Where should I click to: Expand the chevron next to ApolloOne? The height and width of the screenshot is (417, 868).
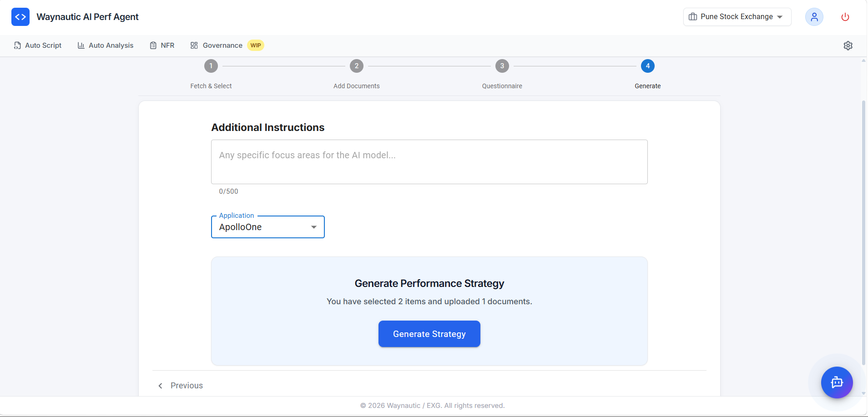click(313, 227)
